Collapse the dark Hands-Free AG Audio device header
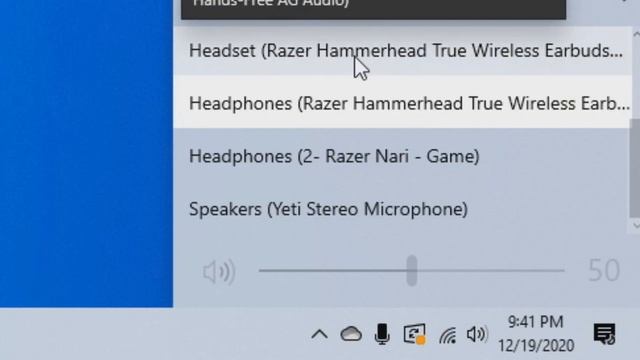Screen dimensions: 640x360 tap(373, 8)
